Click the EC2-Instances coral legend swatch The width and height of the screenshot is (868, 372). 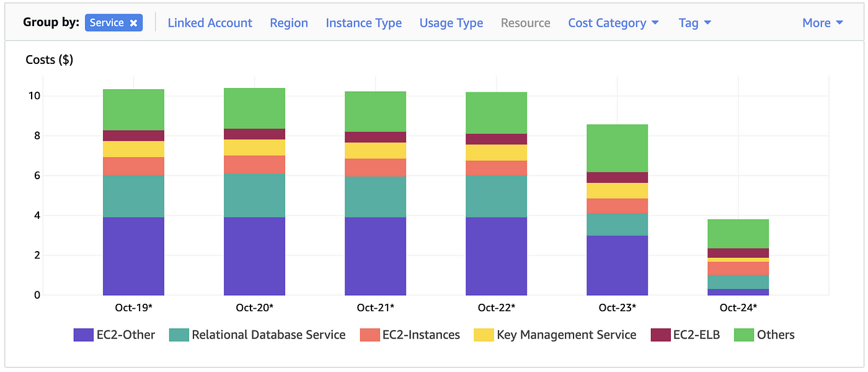(x=370, y=335)
